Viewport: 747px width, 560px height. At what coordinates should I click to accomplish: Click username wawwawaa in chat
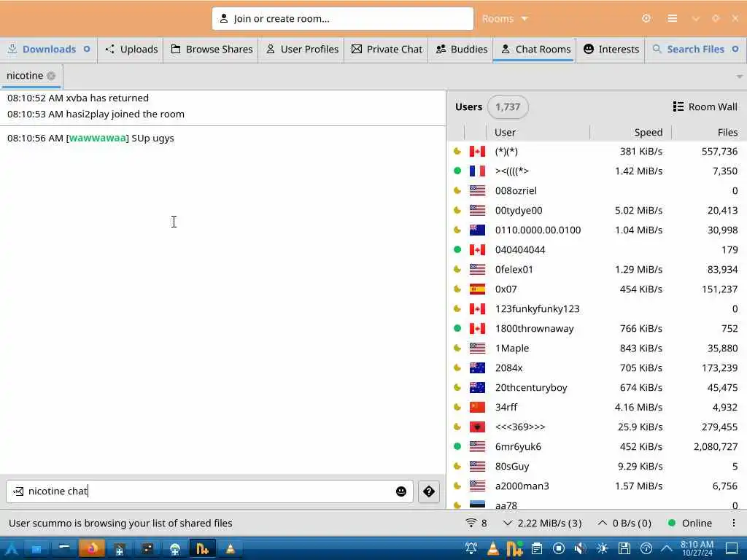click(97, 138)
